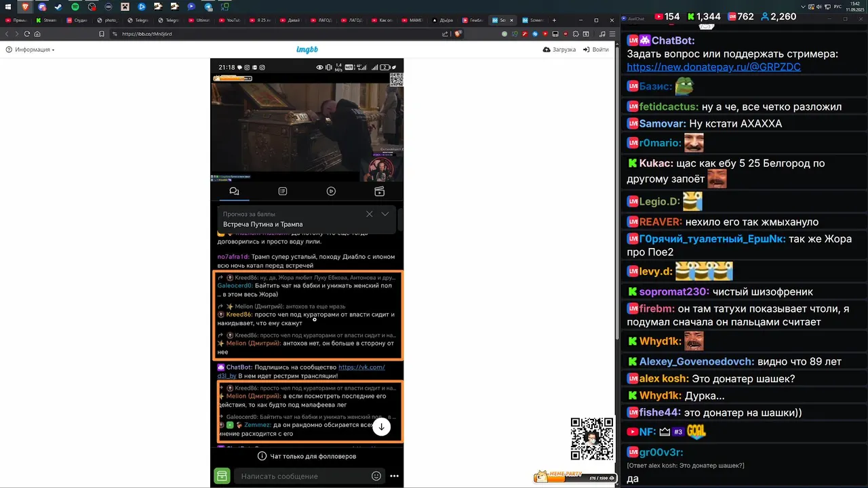
Task: Expand the prediction banner chevron
Action: click(x=385, y=213)
